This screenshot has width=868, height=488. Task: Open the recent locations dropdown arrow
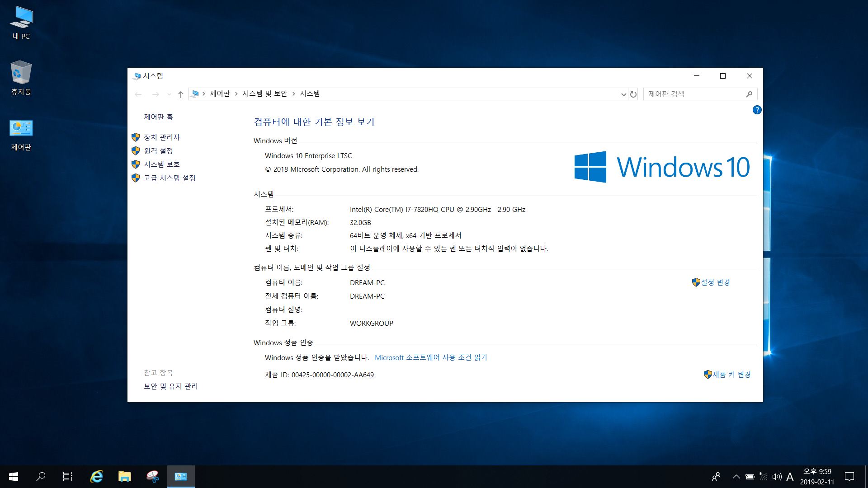pyautogui.click(x=169, y=94)
